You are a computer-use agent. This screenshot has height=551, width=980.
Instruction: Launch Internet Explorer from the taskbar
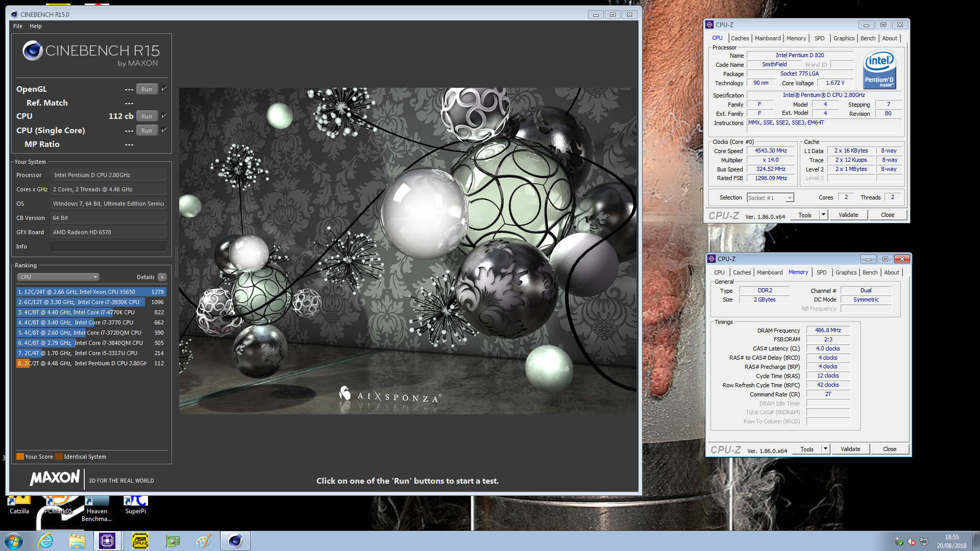(x=46, y=541)
